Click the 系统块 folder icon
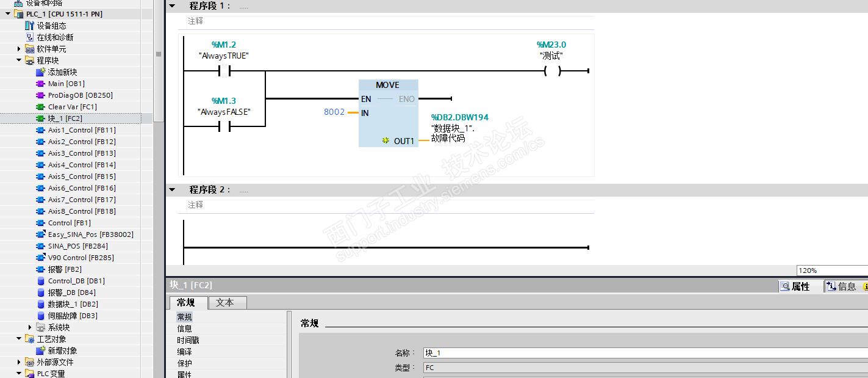The height and width of the screenshot is (378, 868). 41,327
